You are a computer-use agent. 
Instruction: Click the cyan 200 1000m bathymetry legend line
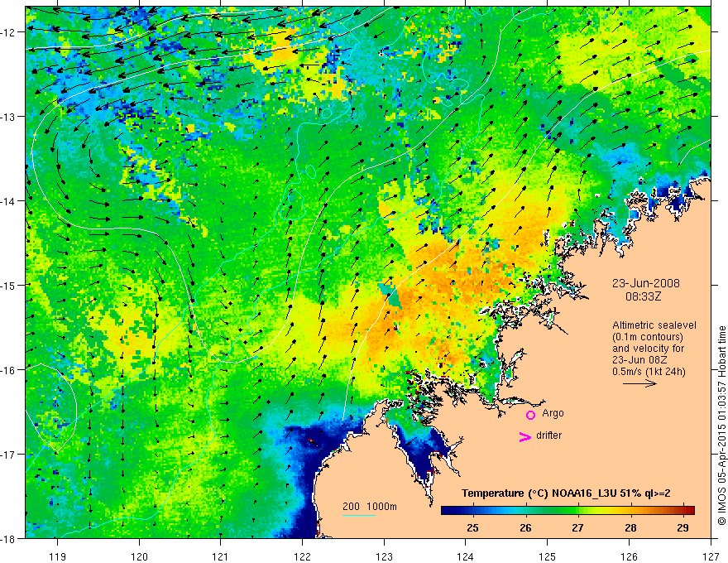(x=359, y=515)
